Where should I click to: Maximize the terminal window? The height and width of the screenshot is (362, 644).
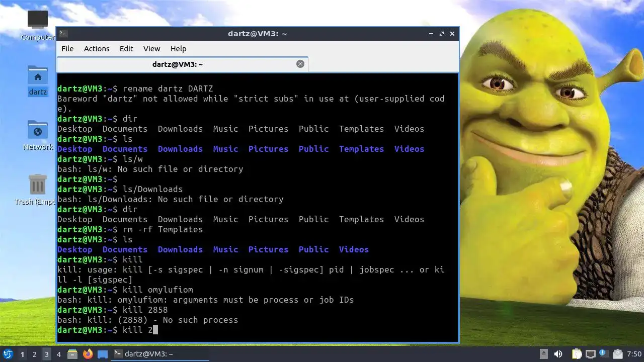pyautogui.click(x=442, y=34)
